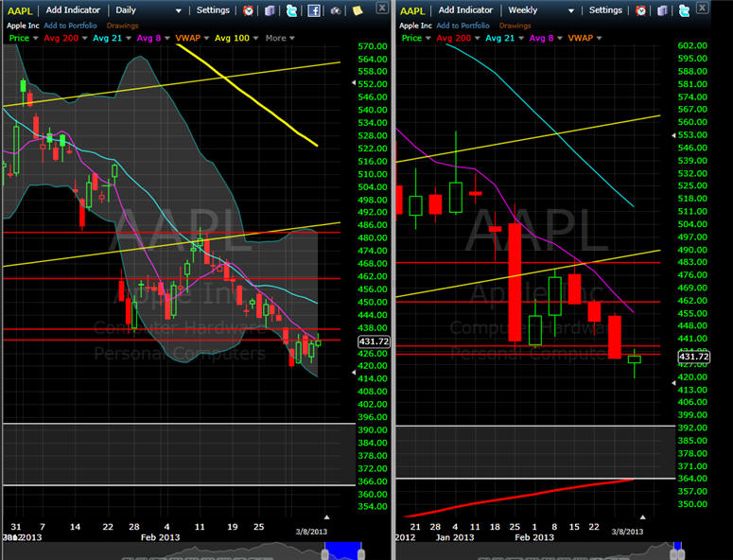Click Add Indicator in Daily chart
This screenshot has height=560, width=733.
point(78,10)
